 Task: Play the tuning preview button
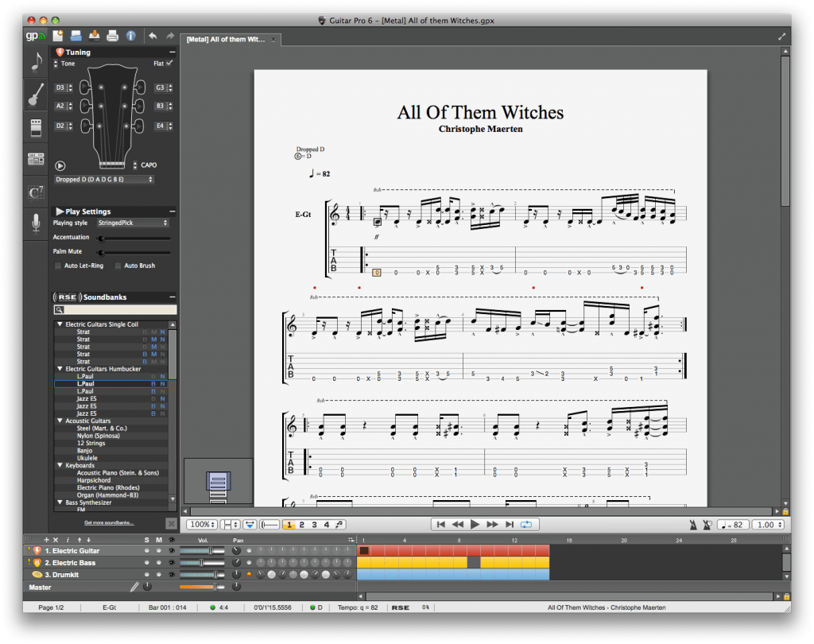point(60,165)
